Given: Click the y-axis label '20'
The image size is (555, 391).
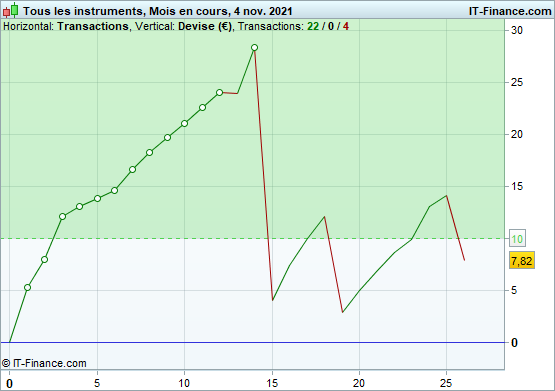Looking at the screenshot, I should (516, 134).
